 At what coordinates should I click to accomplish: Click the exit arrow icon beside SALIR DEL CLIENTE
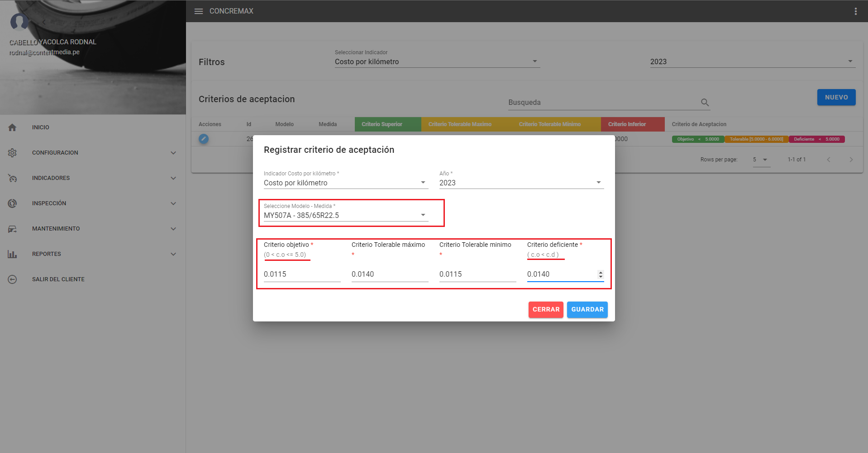click(12, 279)
